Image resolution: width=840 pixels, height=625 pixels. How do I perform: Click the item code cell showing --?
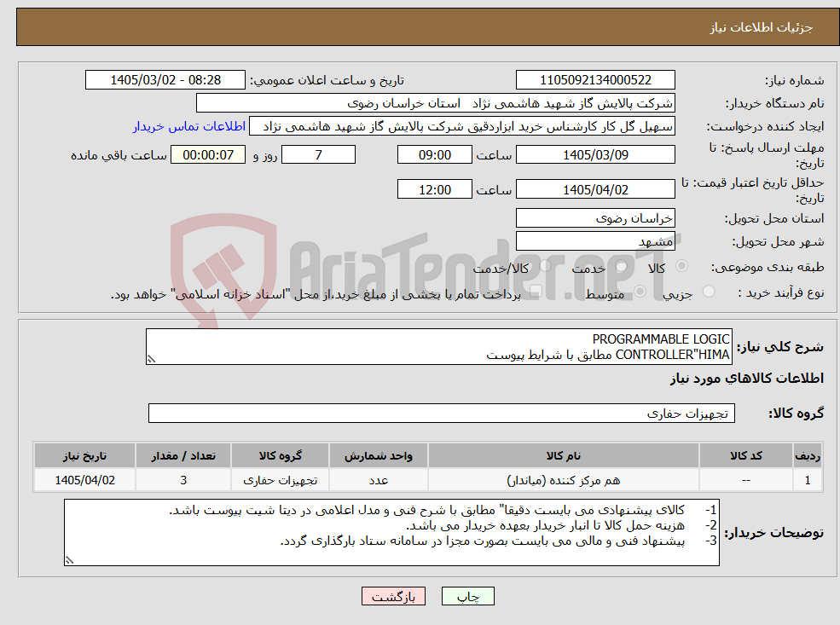click(x=745, y=480)
